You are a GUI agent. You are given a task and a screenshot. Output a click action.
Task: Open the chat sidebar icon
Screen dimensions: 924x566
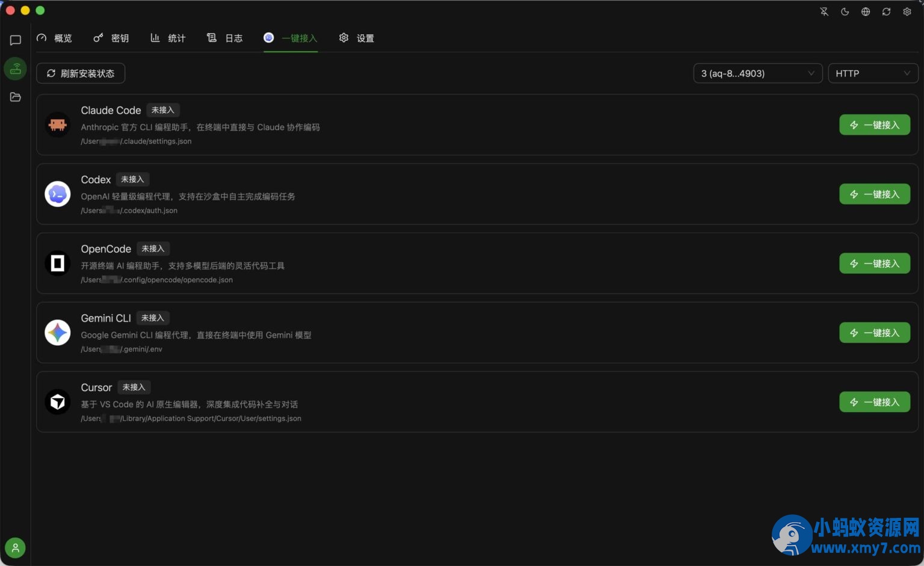coord(16,40)
